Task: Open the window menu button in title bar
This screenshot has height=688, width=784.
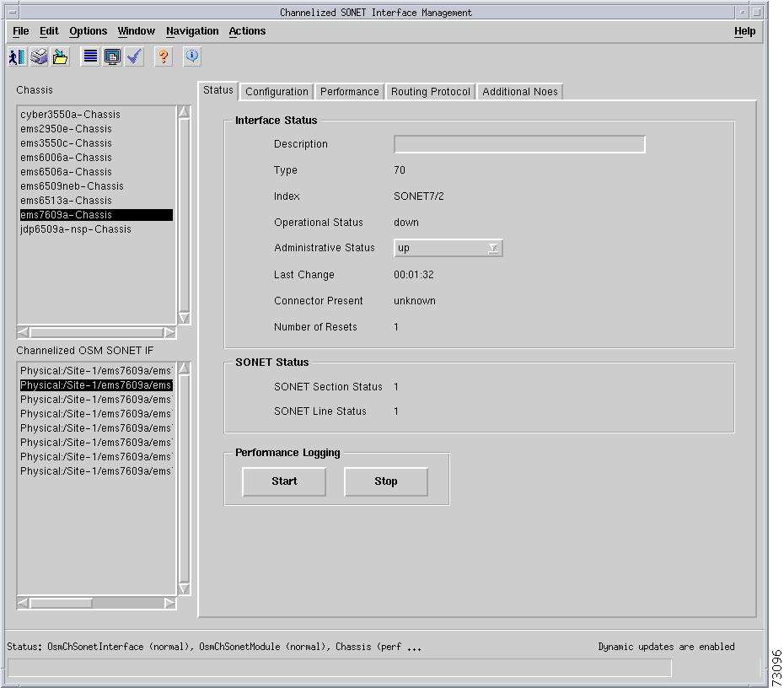Action: [x=13, y=12]
